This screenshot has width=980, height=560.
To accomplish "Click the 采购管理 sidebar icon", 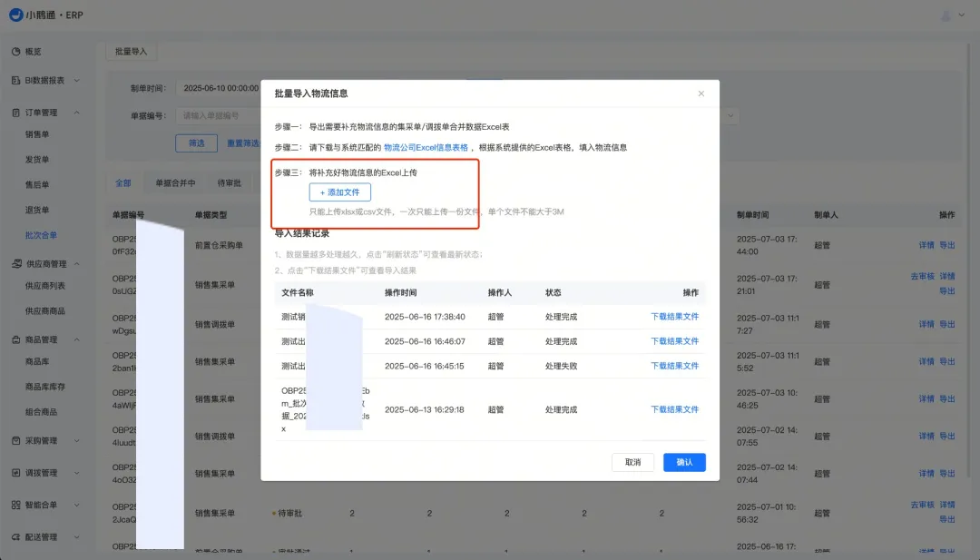I will click(x=16, y=440).
